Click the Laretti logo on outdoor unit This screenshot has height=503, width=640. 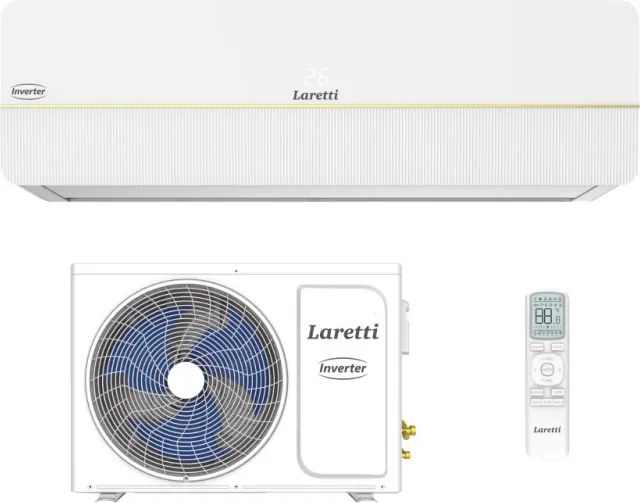tap(343, 332)
